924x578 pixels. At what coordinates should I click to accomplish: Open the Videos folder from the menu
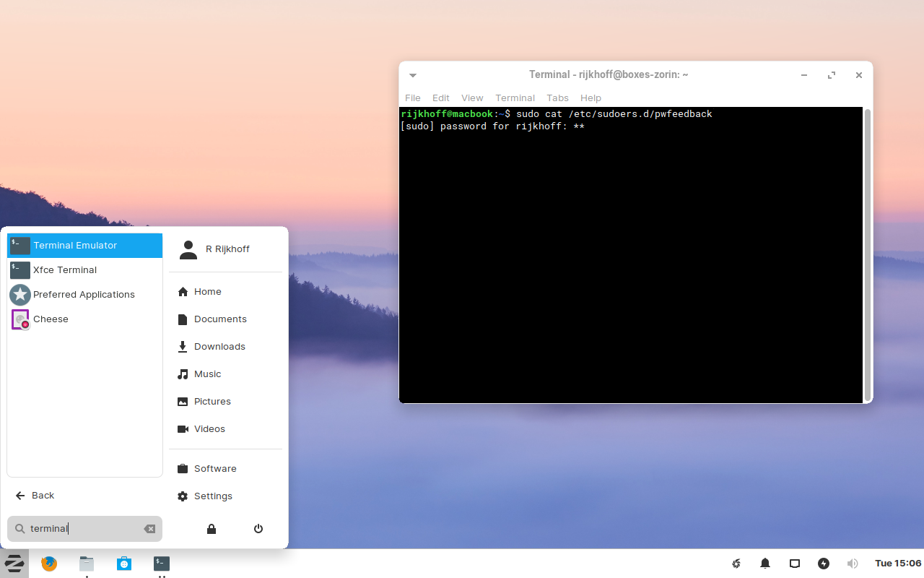point(225,429)
